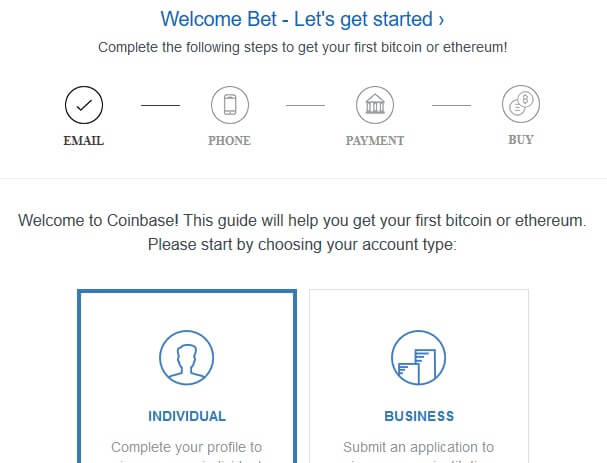Click the arrow chevron after 'get started'
Image resolution: width=607 pixels, height=463 pixels.
(x=441, y=20)
